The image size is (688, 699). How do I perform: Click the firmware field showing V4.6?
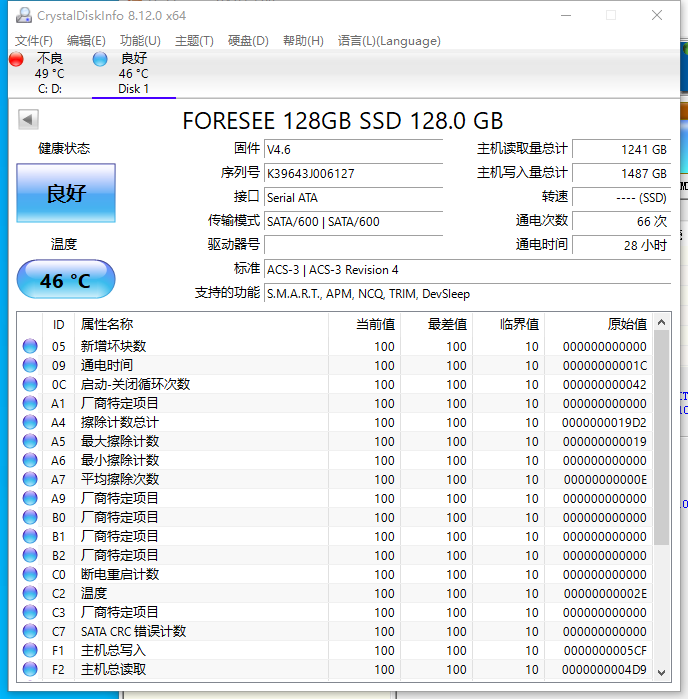pos(353,149)
